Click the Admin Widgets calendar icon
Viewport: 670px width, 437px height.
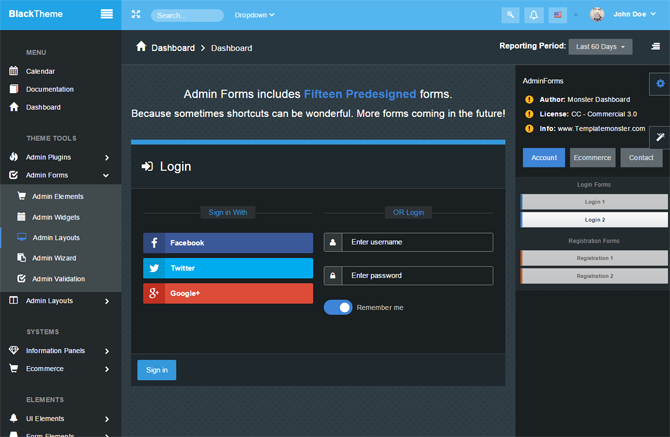point(21,217)
